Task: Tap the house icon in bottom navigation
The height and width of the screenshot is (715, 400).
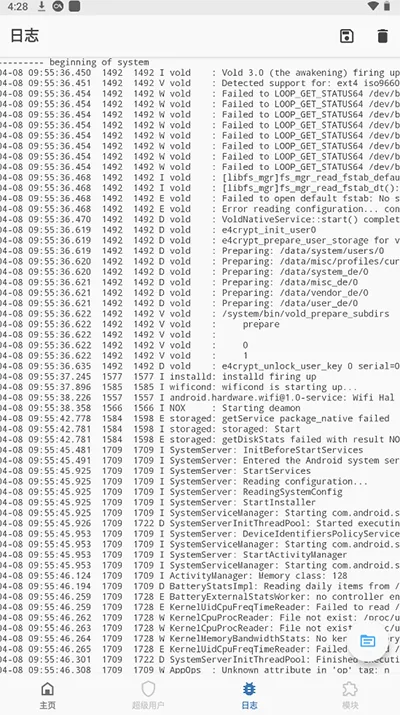Action: (47, 689)
